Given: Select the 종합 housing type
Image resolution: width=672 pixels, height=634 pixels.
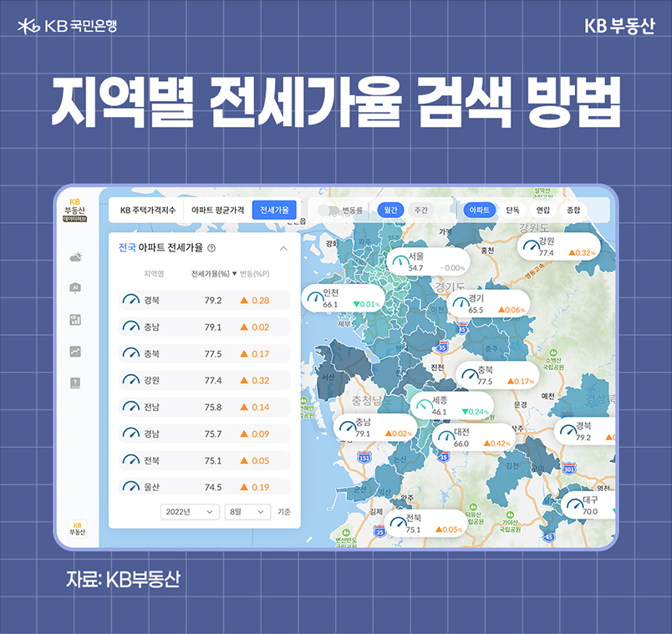Looking at the screenshot, I should (573, 210).
